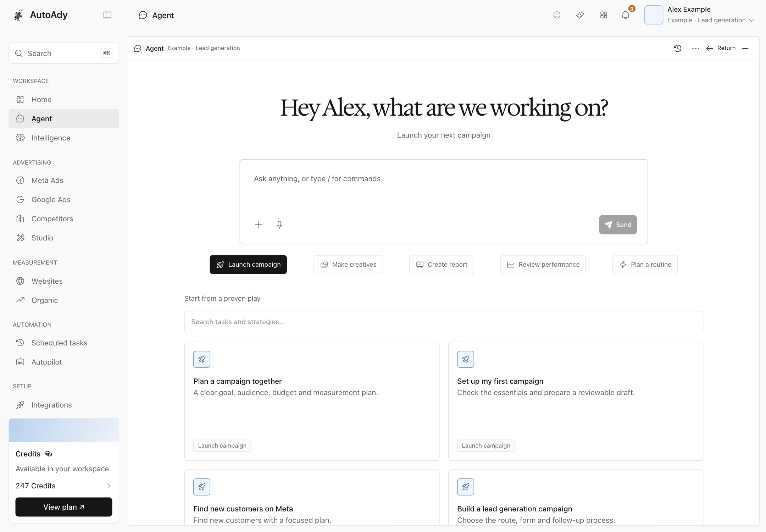Open Scheduled tasks
This screenshot has width=766, height=532.
tap(64, 343)
